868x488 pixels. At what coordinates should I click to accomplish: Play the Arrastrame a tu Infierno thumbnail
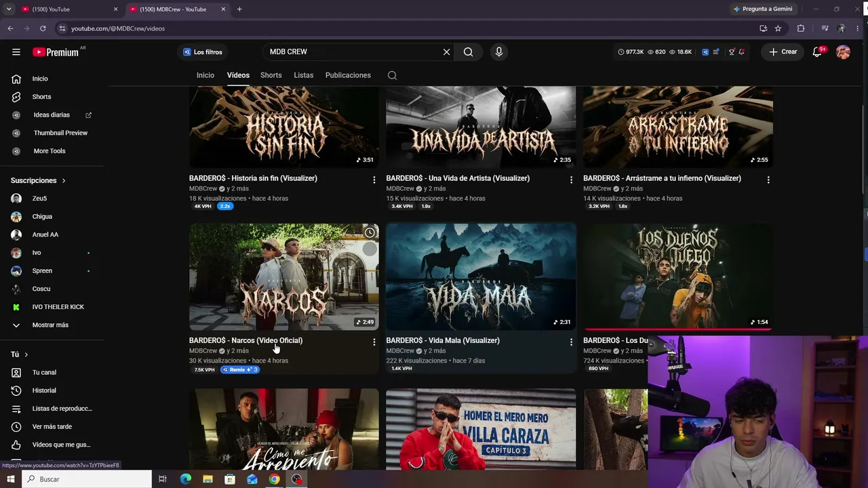pos(678,127)
